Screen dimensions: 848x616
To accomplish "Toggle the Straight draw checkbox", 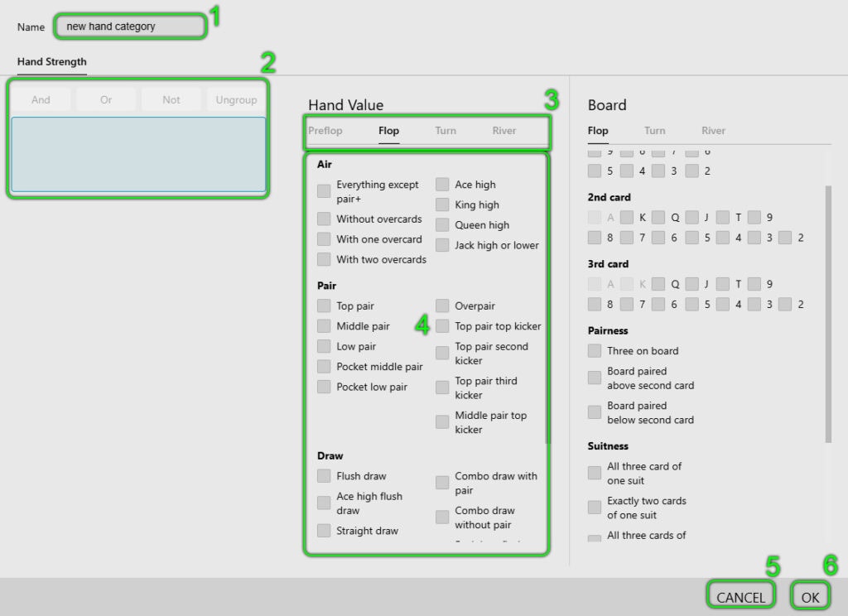I will coord(324,531).
